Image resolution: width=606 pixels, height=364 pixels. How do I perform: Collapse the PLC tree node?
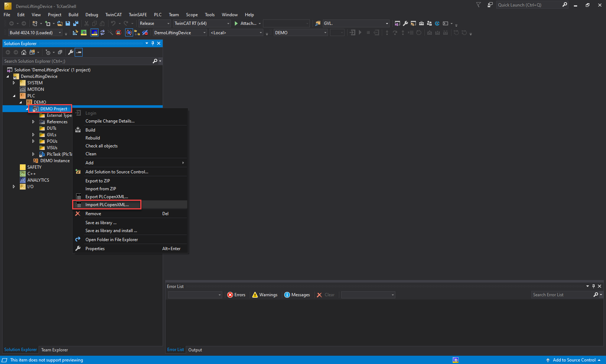point(14,96)
